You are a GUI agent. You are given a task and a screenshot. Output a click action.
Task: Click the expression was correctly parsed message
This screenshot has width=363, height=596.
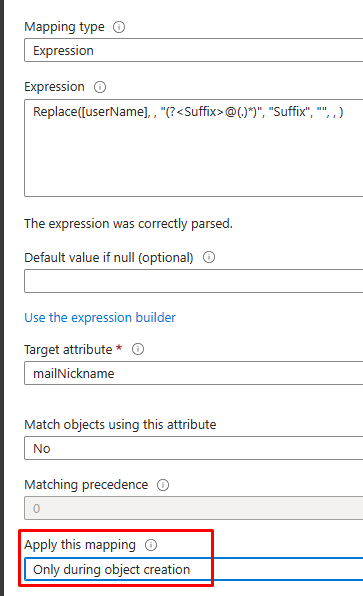coord(128,224)
